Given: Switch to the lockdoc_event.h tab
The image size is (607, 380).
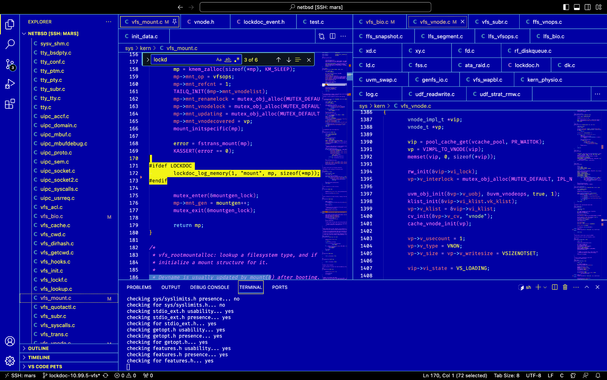Looking at the screenshot, I should [x=263, y=22].
